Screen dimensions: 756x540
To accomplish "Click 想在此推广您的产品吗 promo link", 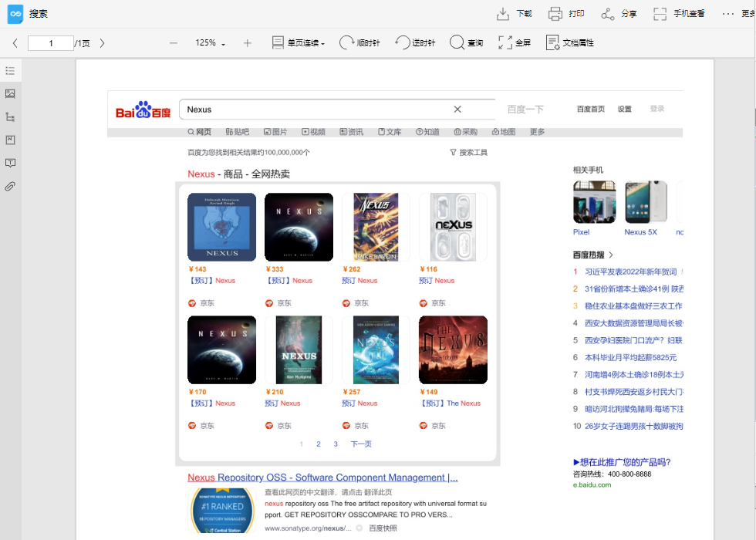I will 622,462.
